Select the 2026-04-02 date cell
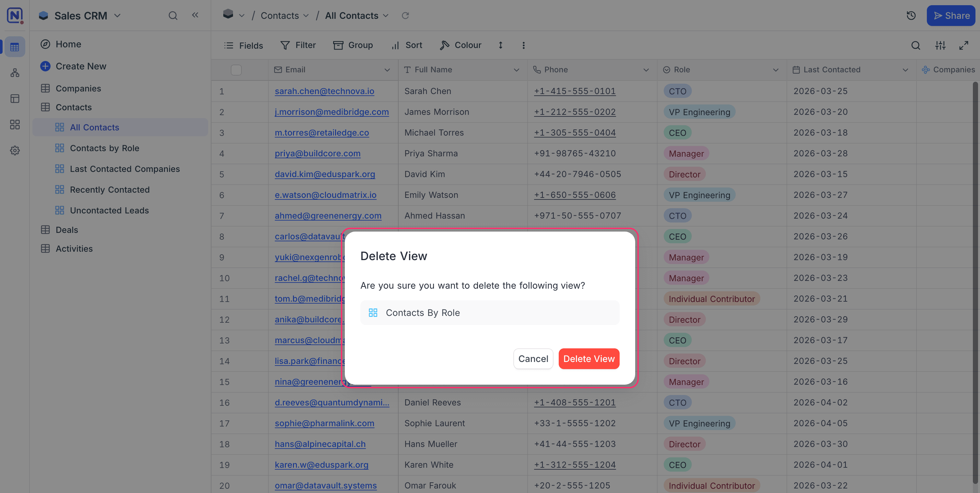This screenshot has height=493, width=980. click(x=851, y=403)
